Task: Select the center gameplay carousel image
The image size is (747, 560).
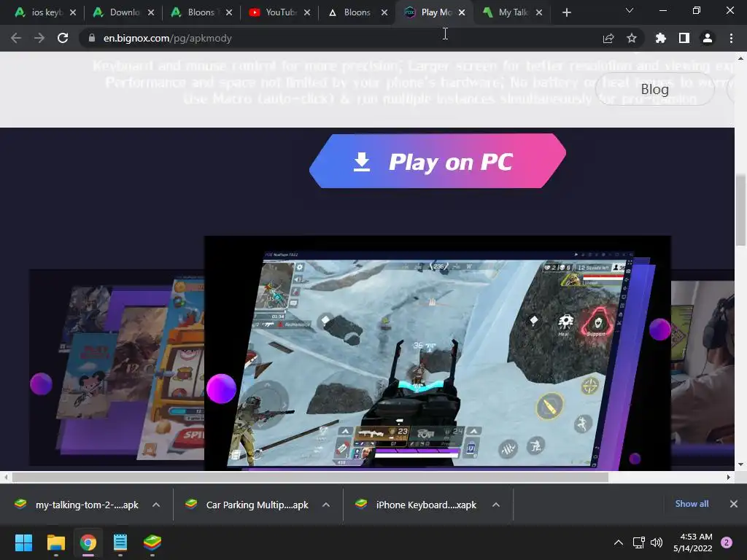Action: click(x=438, y=354)
